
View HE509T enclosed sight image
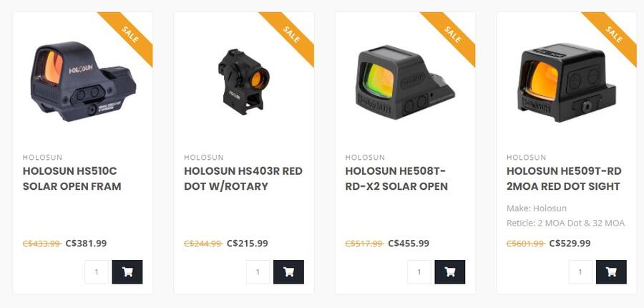pyautogui.click(x=567, y=82)
